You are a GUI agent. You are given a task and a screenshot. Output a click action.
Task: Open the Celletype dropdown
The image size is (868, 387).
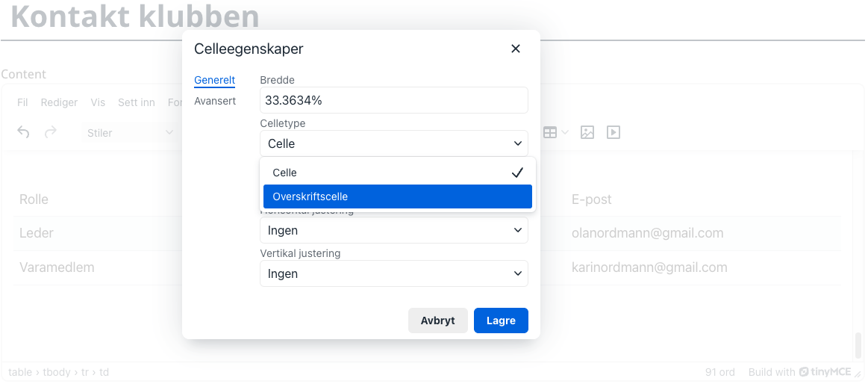tap(393, 143)
